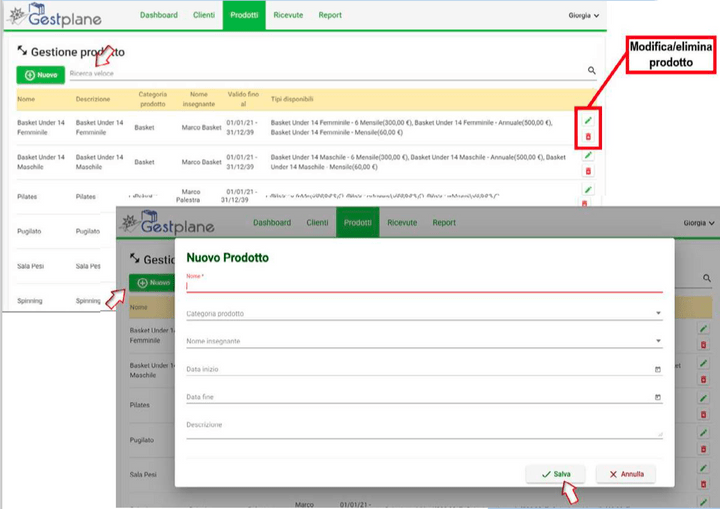Click the dimmed pencil icon next to Pilates
Image resolution: width=720 pixels, height=509 pixels.
click(x=703, y=398)
